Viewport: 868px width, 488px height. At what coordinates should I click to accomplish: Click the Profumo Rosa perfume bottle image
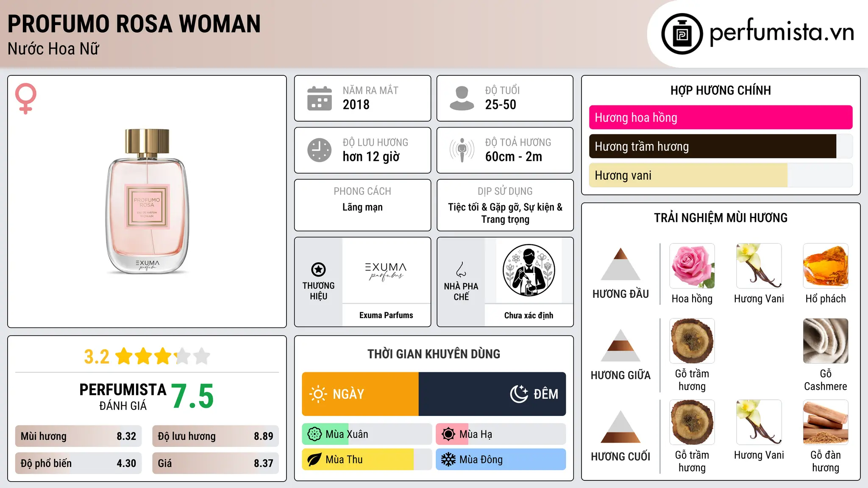pyautogui.click(x=147, y=202)
